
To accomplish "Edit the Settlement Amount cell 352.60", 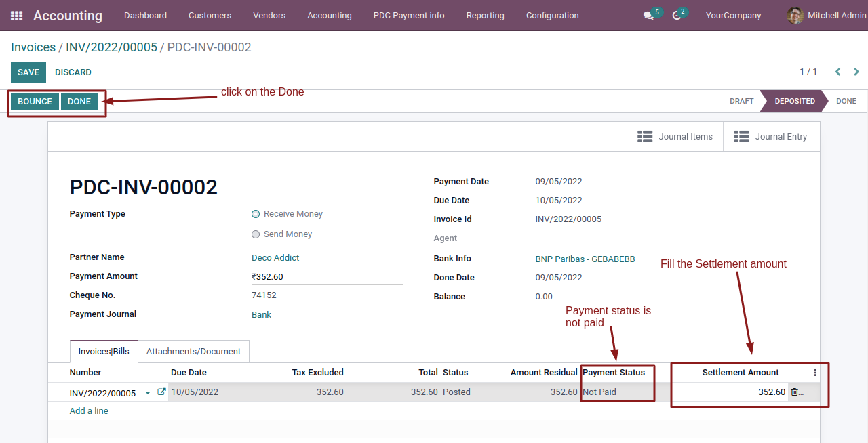I will [730, 392].
